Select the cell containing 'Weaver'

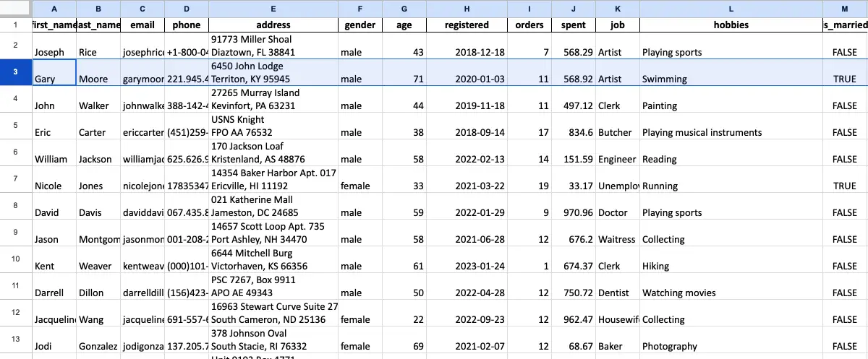(x=98, y=259)
